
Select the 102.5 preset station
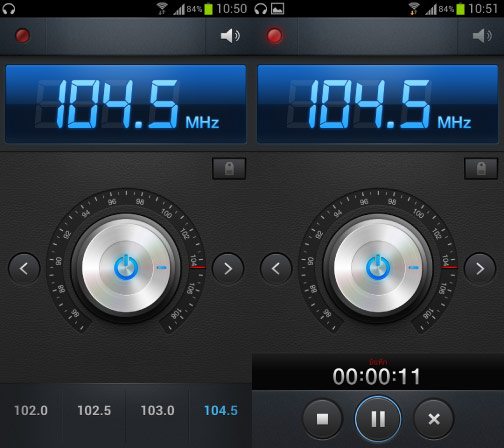[94, 411]
